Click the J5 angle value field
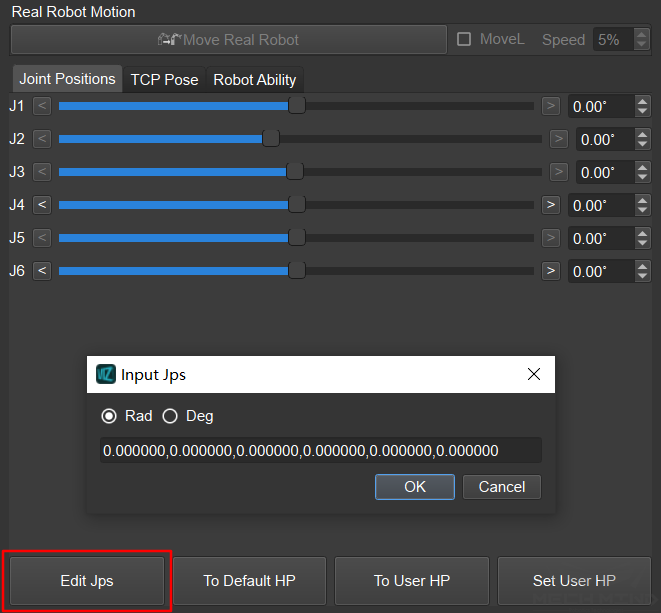This screenshot has width=661, height=613. coord(601,238)
